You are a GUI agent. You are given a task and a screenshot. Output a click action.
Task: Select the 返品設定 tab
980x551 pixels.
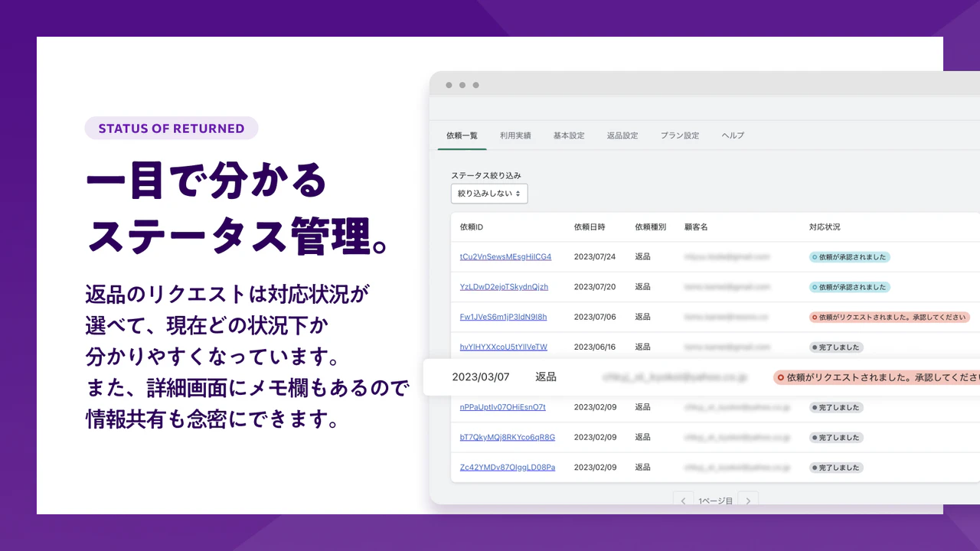622,135
